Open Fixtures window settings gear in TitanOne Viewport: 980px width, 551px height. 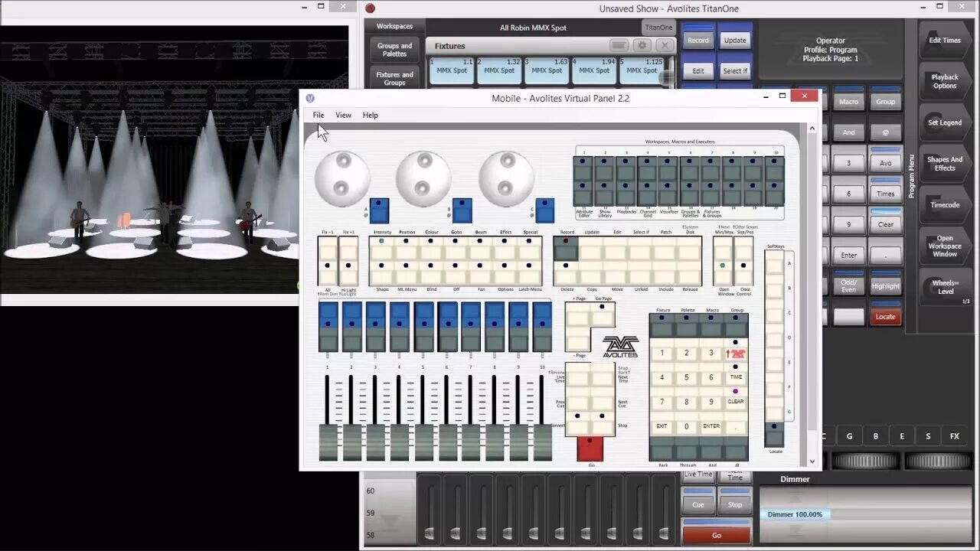click(x=642, y=46)
